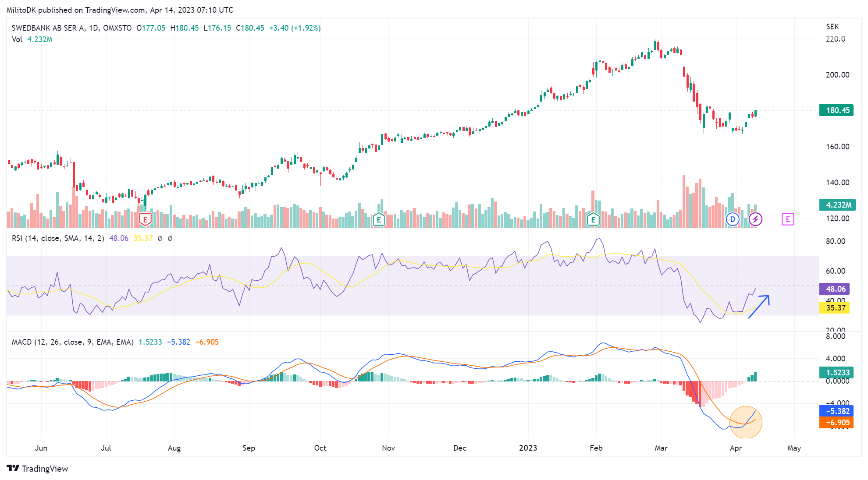Click the red earnings E marker near August

145,219
